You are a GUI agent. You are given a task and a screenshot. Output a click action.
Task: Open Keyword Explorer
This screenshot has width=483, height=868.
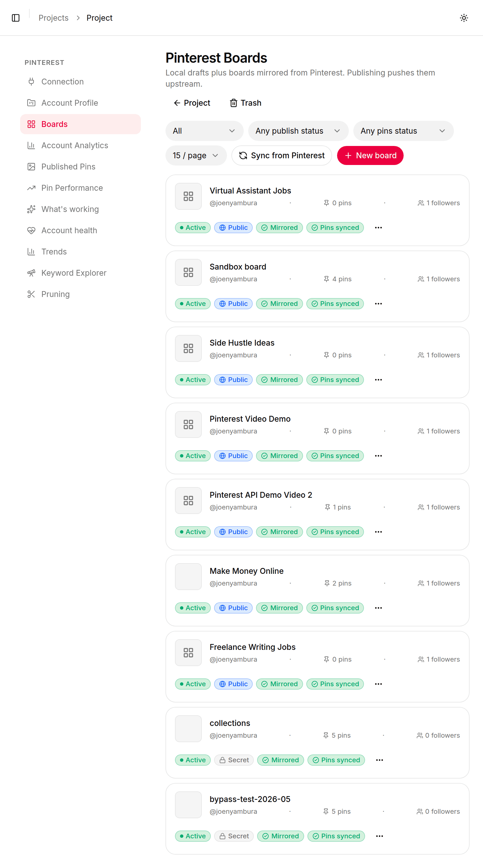pos(80,273)
